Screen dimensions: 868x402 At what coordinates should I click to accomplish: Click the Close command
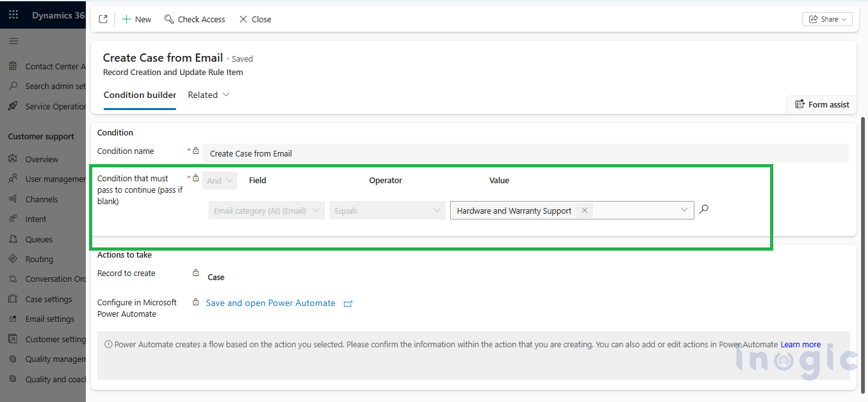tap(255, 20)
